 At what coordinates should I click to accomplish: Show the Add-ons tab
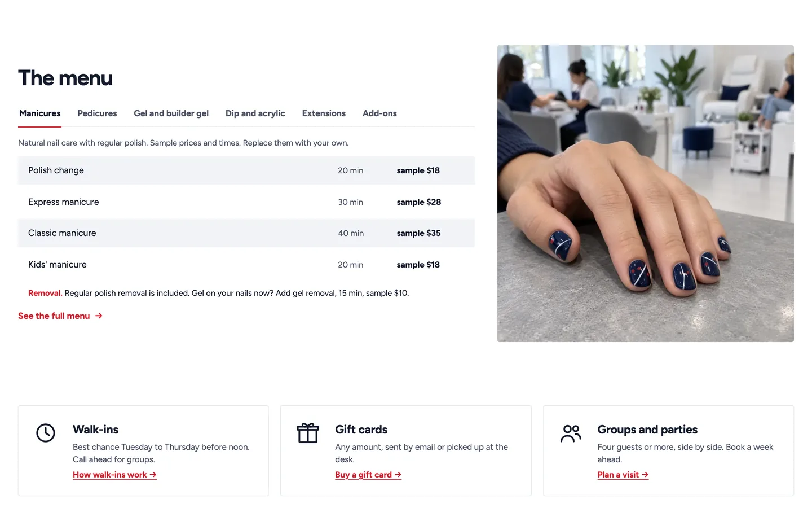pyautogui.click(x=379, y=113)
